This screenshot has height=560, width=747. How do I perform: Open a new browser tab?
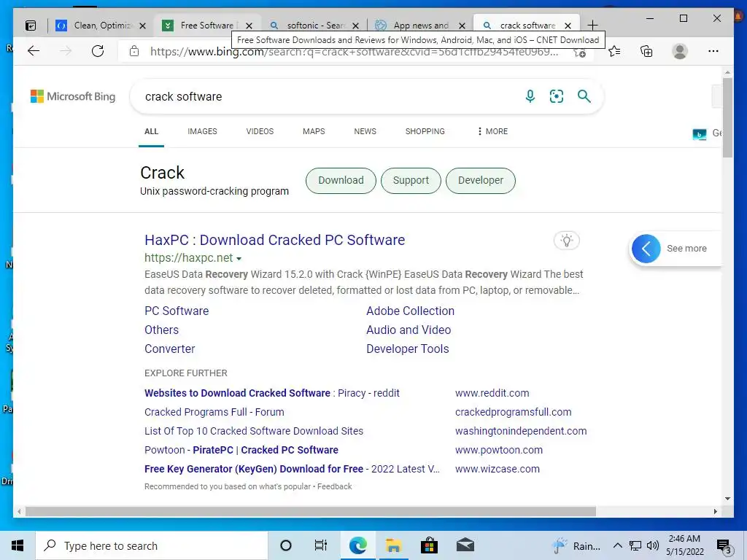(x=592, y=25)
